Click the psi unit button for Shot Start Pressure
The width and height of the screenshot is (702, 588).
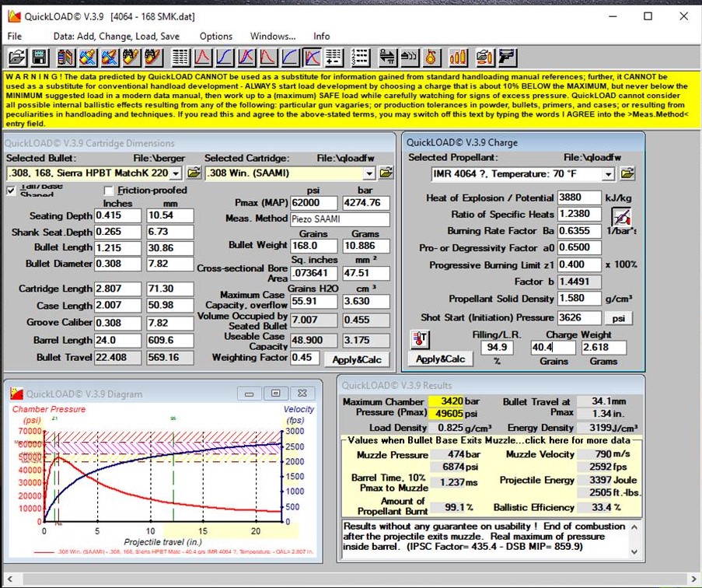point(618,318)
